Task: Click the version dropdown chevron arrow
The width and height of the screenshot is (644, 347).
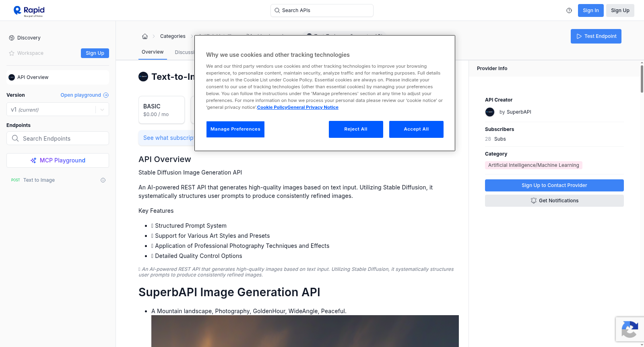Action: 102,110
